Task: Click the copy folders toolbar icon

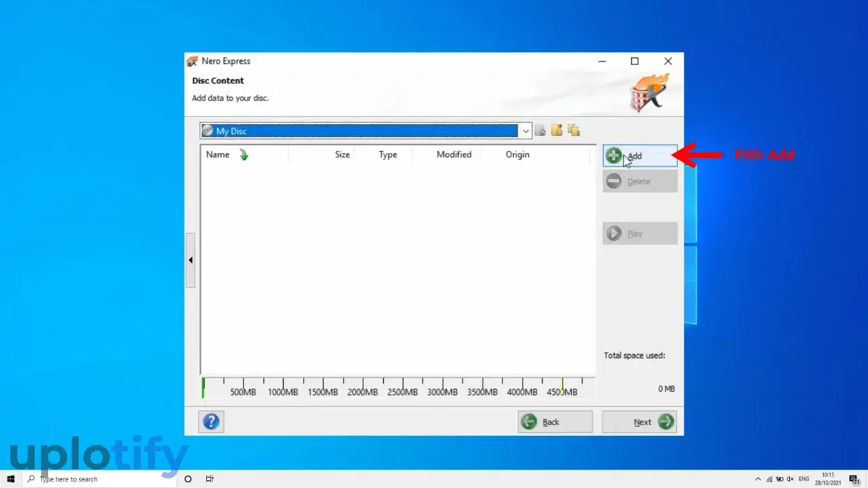Action: (574, 130)
